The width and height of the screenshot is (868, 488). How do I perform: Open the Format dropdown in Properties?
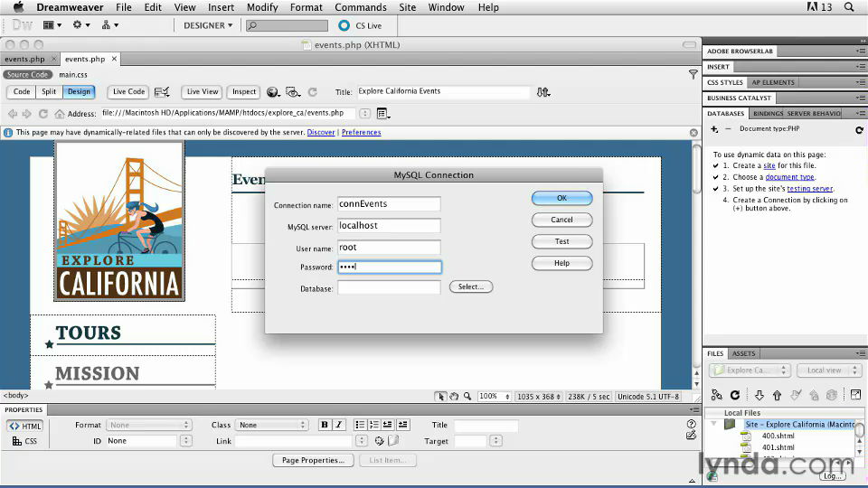click(x=148, y=425)
